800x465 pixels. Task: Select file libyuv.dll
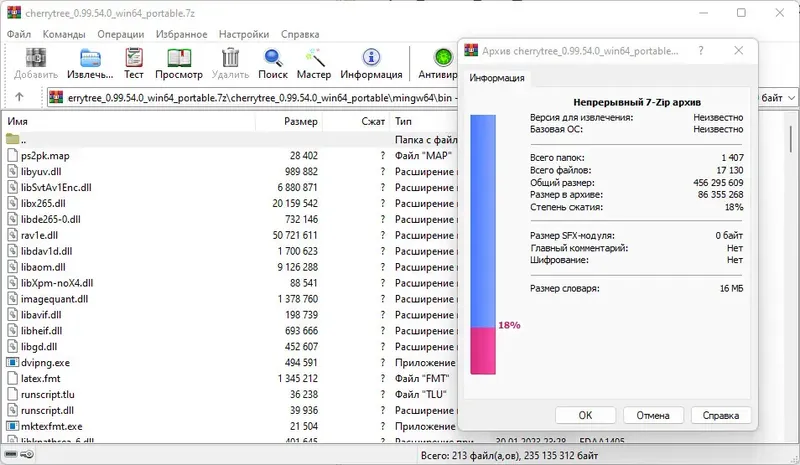click(x=41, y=172)
